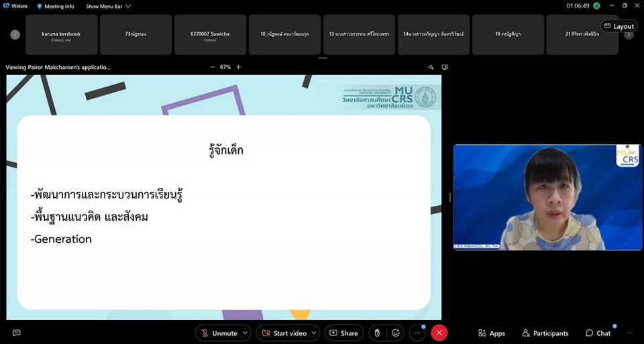Toggle the Participants panel
Screen dimensions: 644x344
(545, 333)
